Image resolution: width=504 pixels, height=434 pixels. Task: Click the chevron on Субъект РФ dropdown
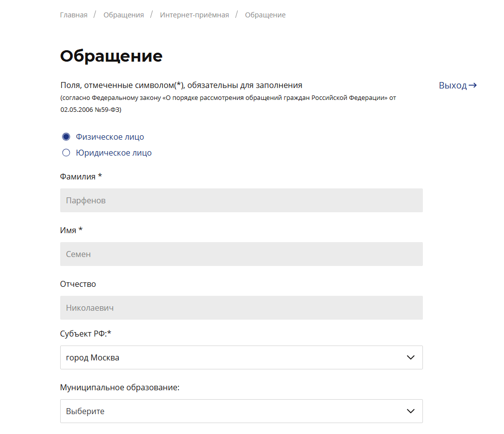410,357
